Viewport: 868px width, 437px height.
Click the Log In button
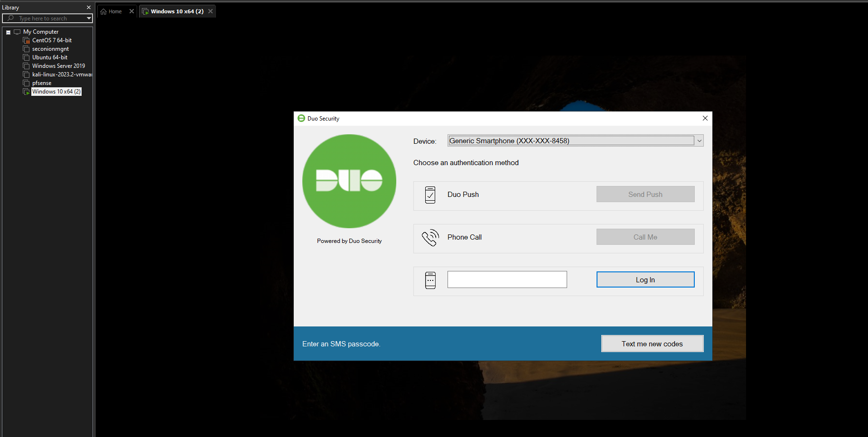click(645, 280)
